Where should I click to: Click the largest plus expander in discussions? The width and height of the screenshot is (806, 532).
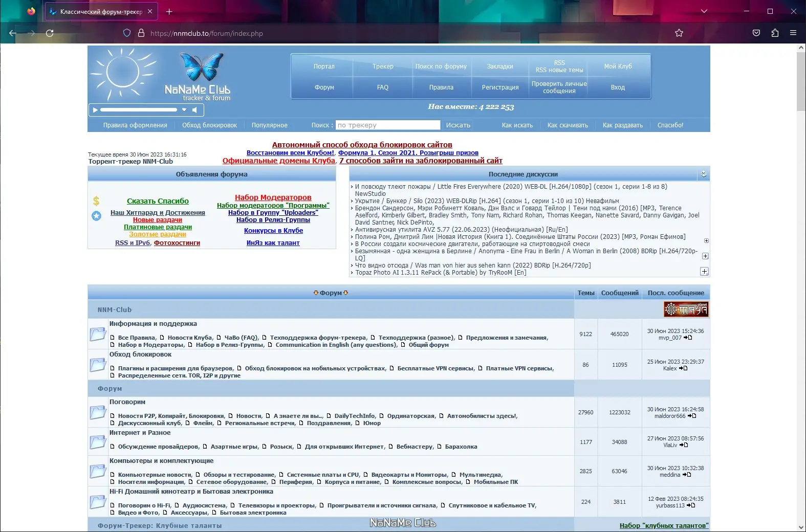705,272
